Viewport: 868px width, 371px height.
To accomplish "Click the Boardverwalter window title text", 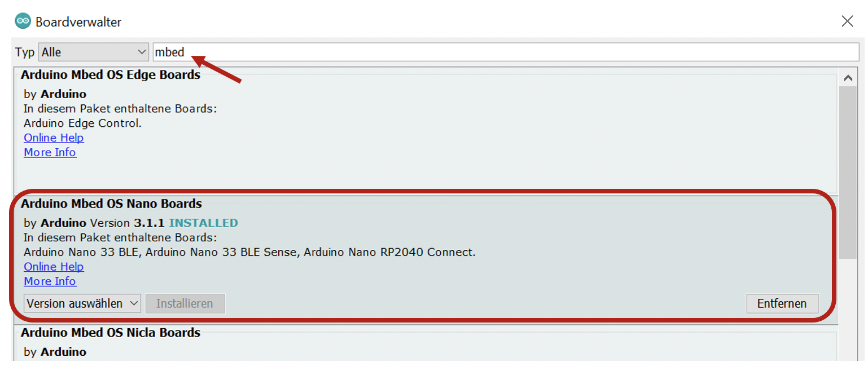I will point(78,22).
